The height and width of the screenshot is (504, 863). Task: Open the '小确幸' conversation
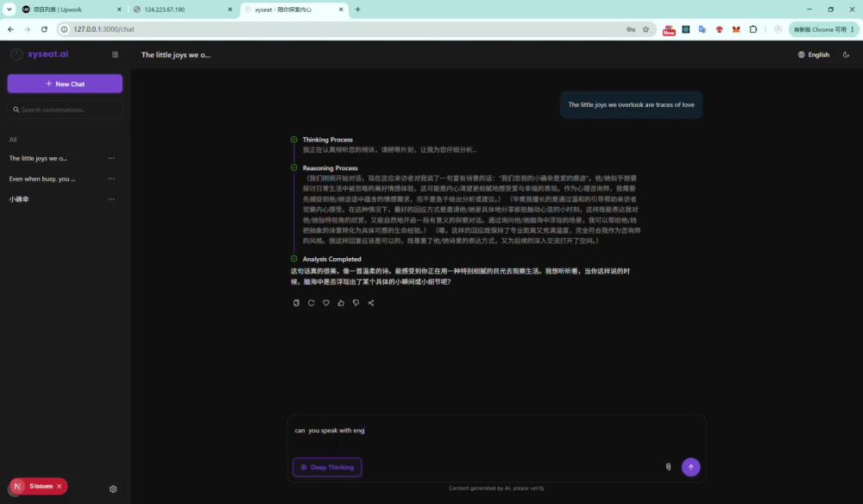(x=19, y=198)
